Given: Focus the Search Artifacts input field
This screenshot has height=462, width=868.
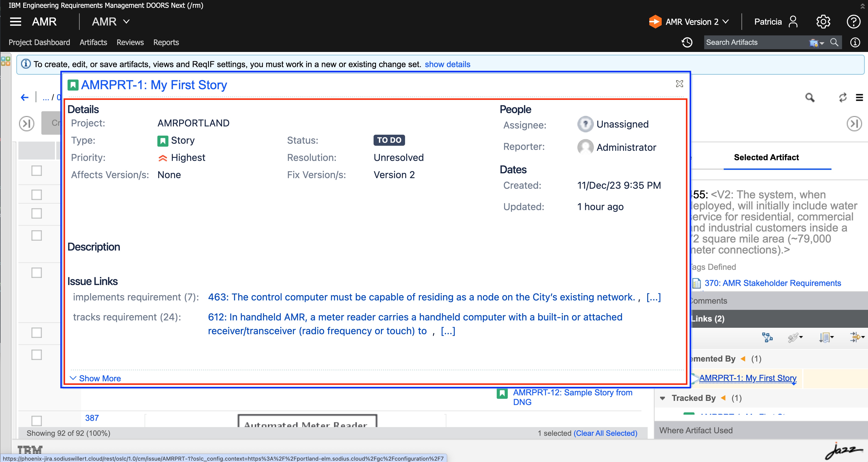Looking at the screenshot, I should [x=756, y=43].
